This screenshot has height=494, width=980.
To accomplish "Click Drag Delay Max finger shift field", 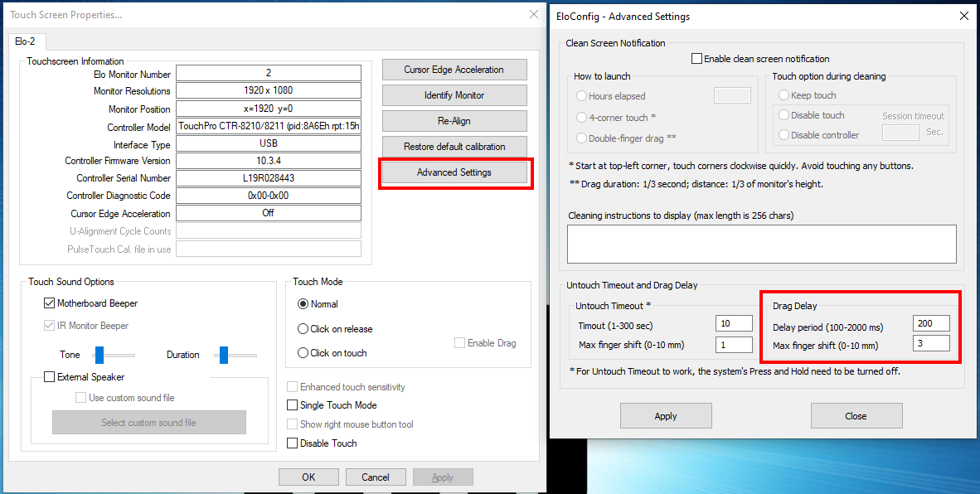I will click(x=931, y=343).
